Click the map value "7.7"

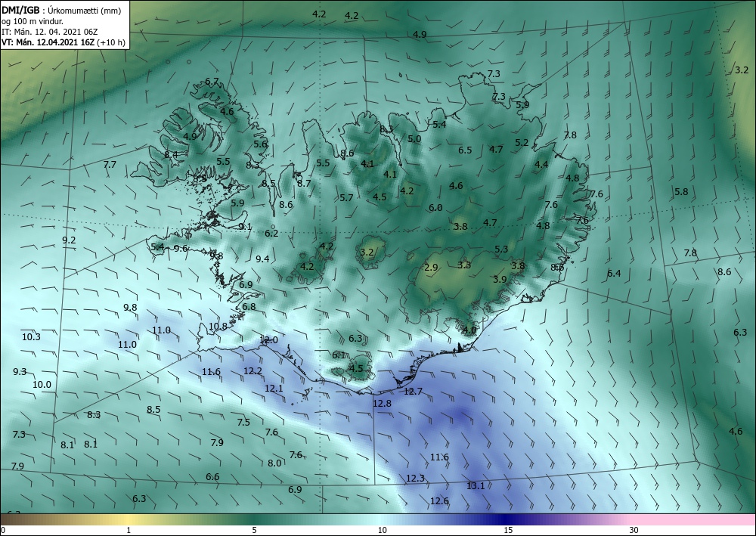coord(110,165)
